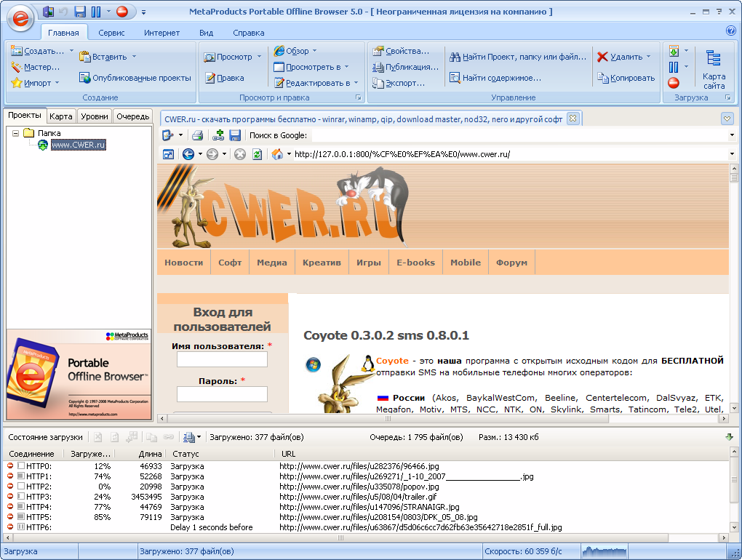The height and width of the screenshot is (560, 742).
Task: Click the stop icon for HTTP0 connection
Action: point(10,466)
